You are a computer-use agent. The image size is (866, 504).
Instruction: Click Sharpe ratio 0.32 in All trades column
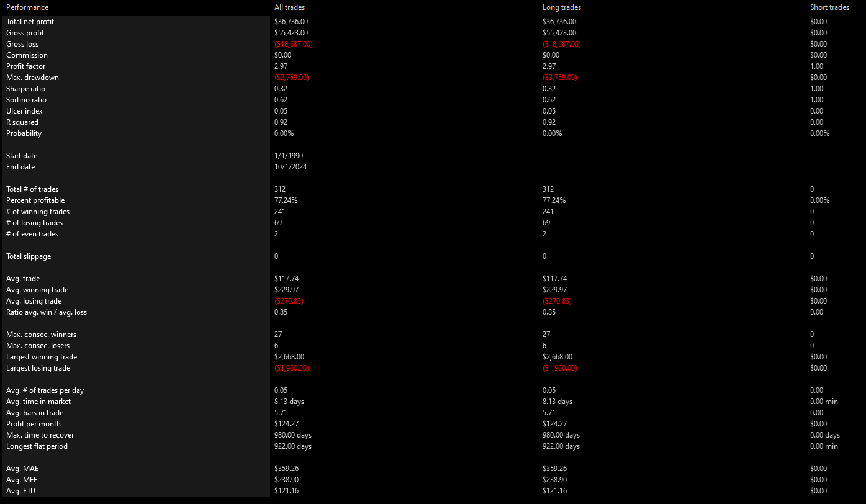[x=281, y=89]
